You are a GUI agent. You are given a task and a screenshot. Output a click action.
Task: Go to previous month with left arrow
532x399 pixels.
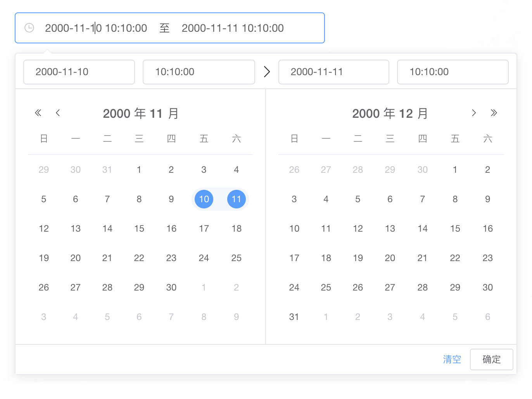tap(58, 113)
